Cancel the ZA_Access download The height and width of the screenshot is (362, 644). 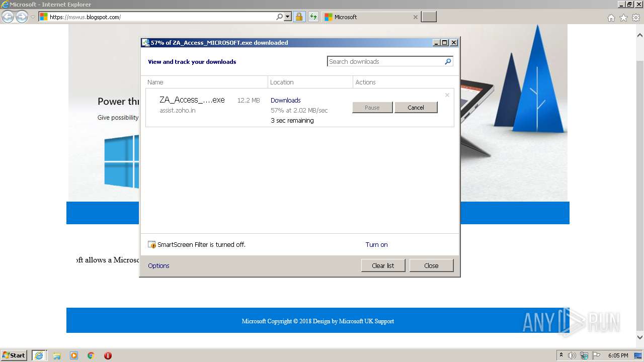tap(416, 108)
